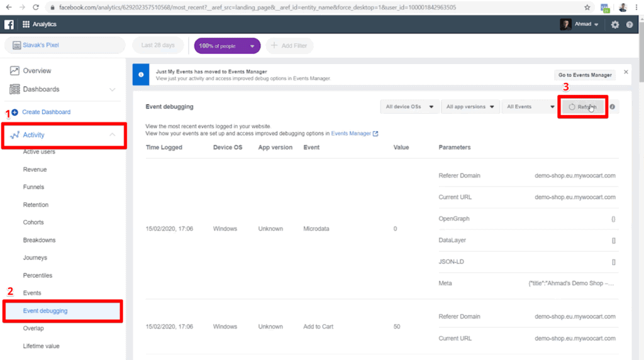
Task: Close the Events Manager notice banner
Action: tap(626, 72)
